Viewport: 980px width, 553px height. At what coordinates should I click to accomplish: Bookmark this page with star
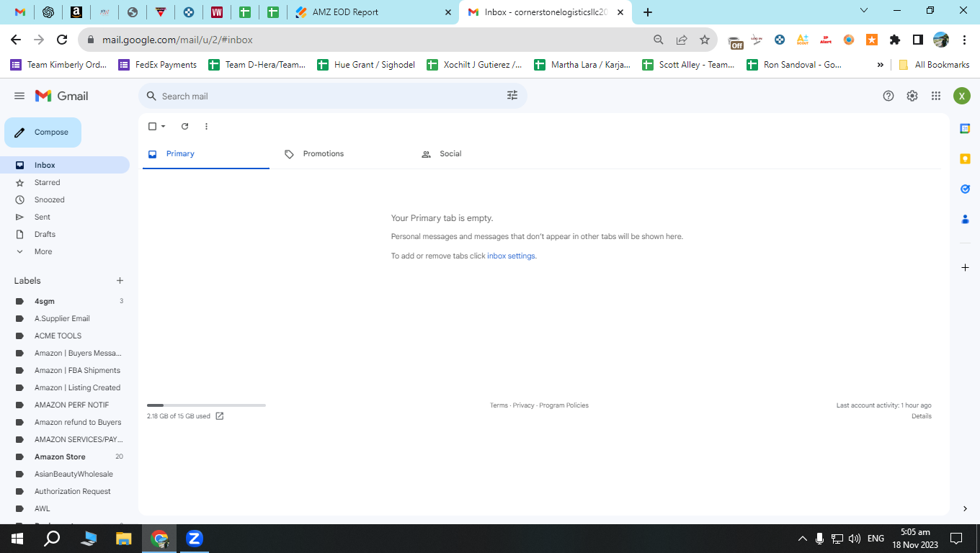(705, 40)
